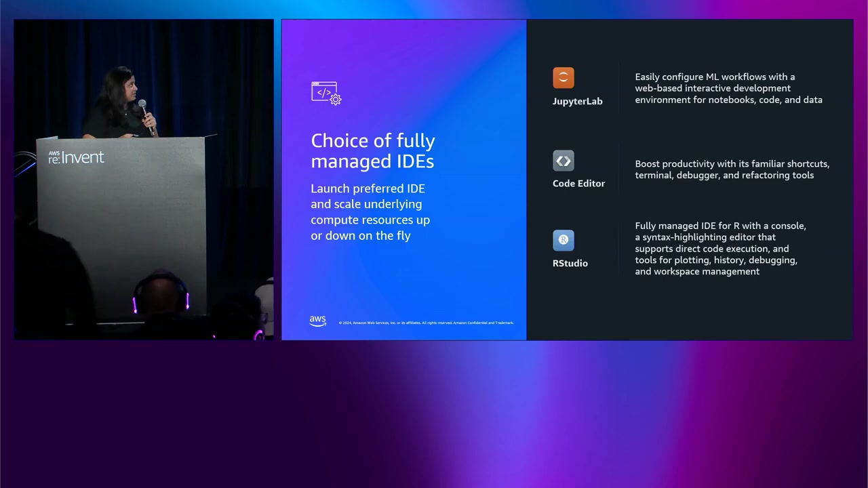The width and height of the screenshot is (868, 488).
Task: Click the blue RStudio icon
Action: pos(563,241)
